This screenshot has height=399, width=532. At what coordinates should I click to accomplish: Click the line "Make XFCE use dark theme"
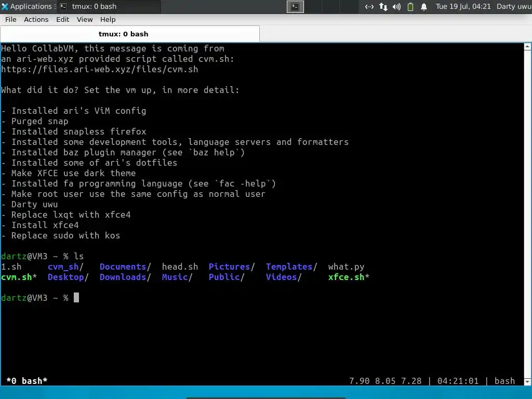[68, 173]
